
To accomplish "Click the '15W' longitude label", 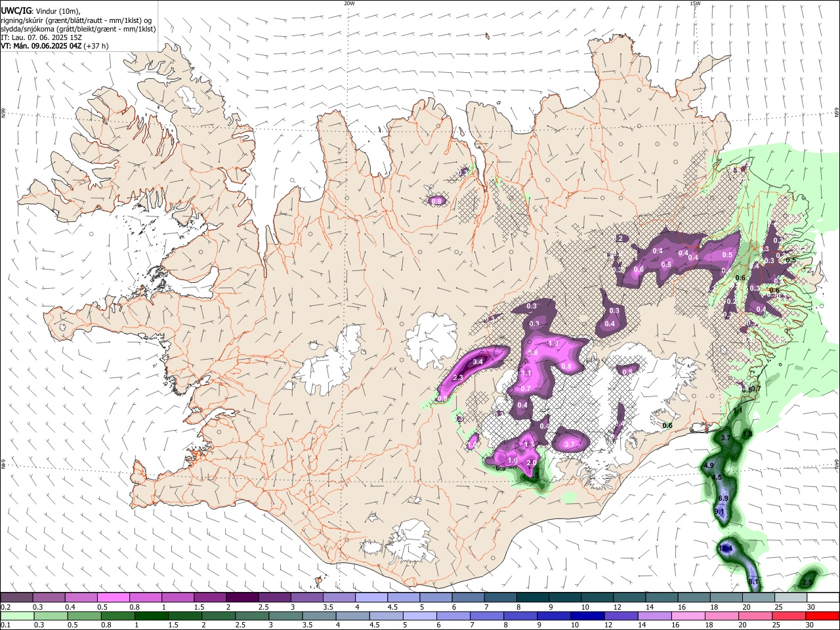I will coord(695,3).
